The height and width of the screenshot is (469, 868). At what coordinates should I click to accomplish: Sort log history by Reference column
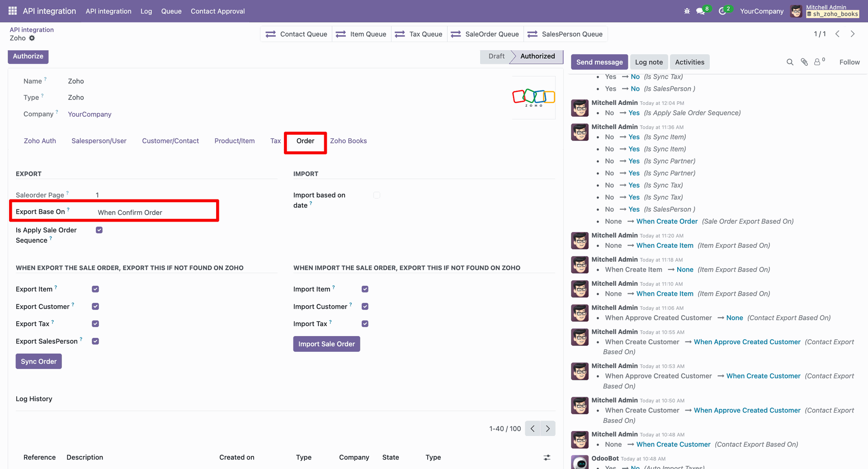39,457
